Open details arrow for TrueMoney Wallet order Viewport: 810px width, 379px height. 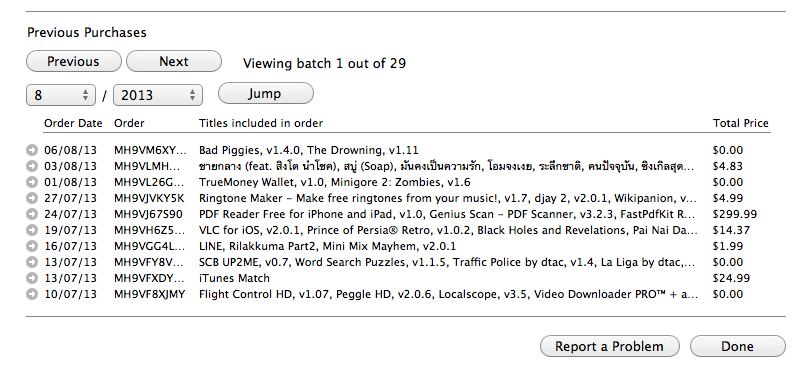pyautogui.click(x=32, y=182)
